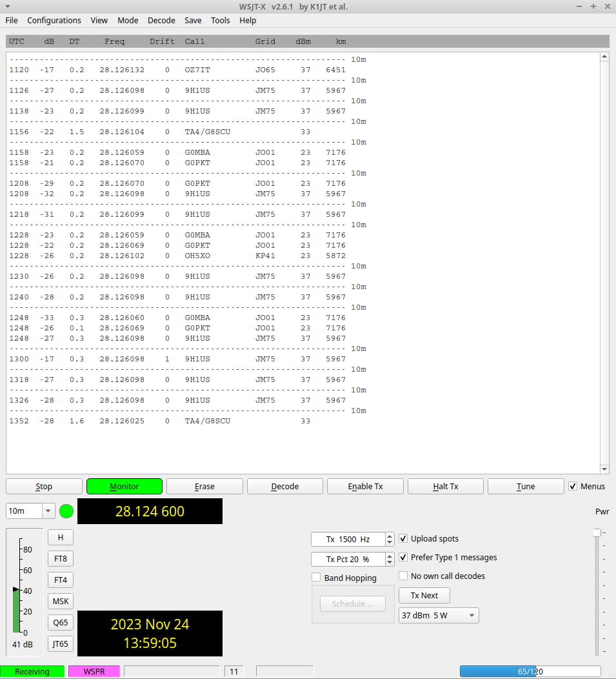Click the OZ7IT decode row

pos(177,70)
